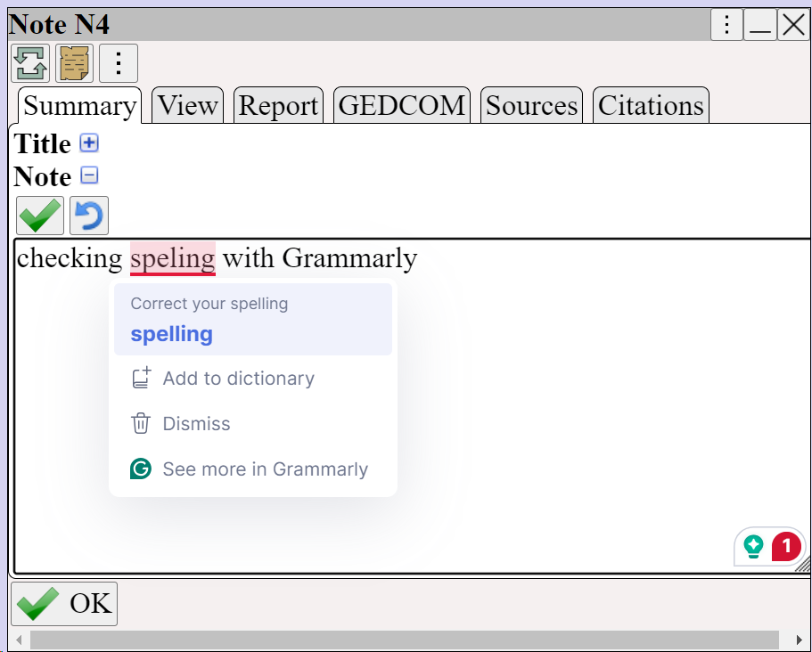Close the Note N4 window
This screenshot has height=652, width=812.
[x=793, y=24]
